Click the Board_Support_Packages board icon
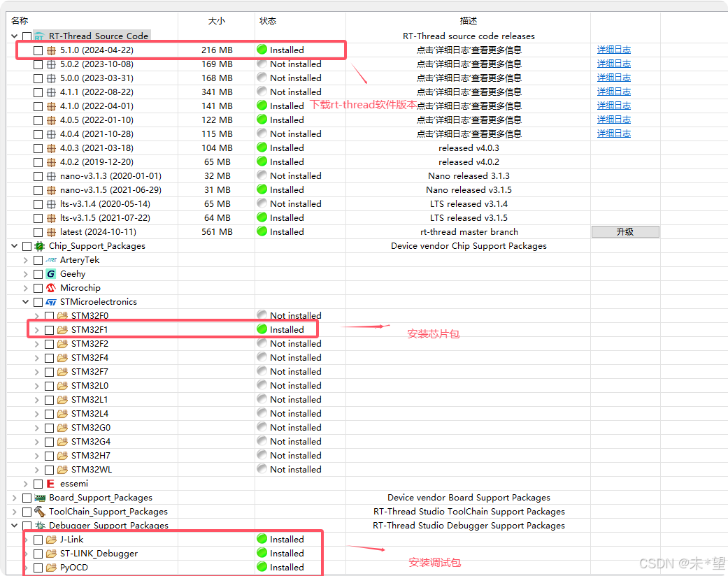728x576 pixels. point(40,498)
